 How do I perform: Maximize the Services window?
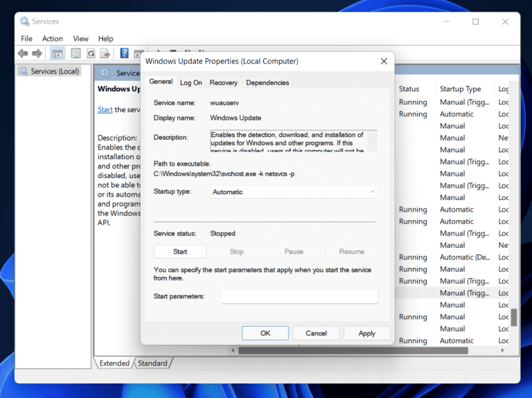click(475, 21)
